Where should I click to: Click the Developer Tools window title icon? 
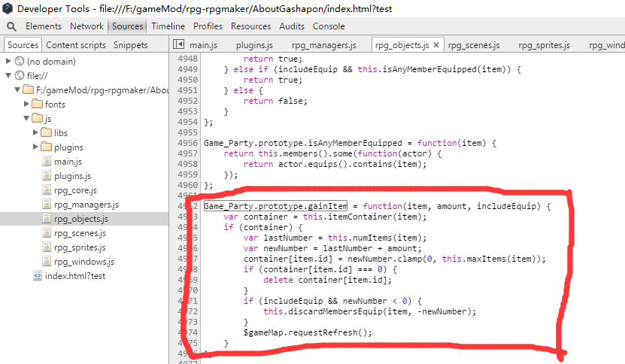(x=8, y=8)
